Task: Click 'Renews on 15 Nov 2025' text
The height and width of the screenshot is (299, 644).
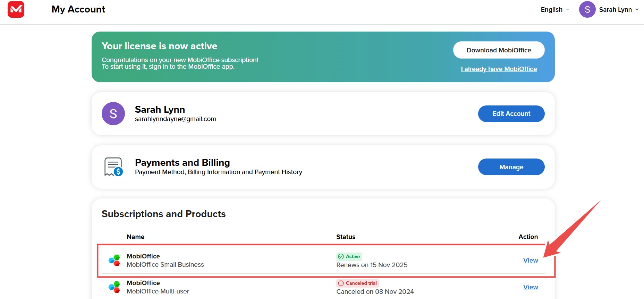Action: [x=372, y=265]
